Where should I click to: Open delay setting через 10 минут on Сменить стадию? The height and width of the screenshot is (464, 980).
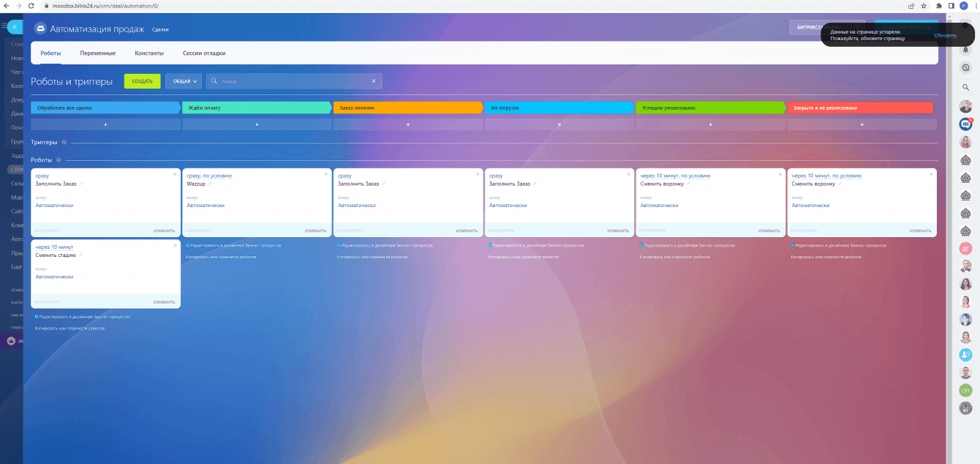[x=54, y=247]
